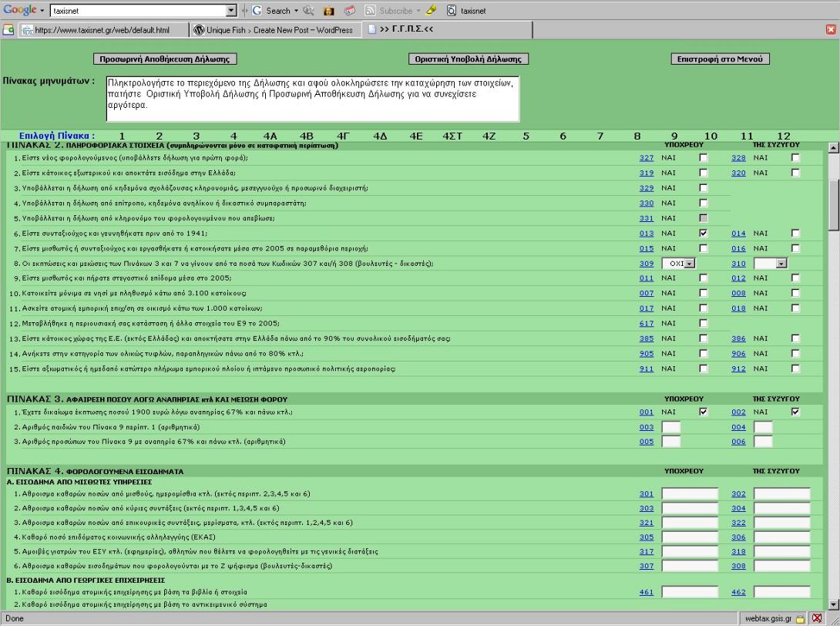Open the empty dropdown for code 310
The height and width of the screenshot is (626, 840).
(782, 263)
